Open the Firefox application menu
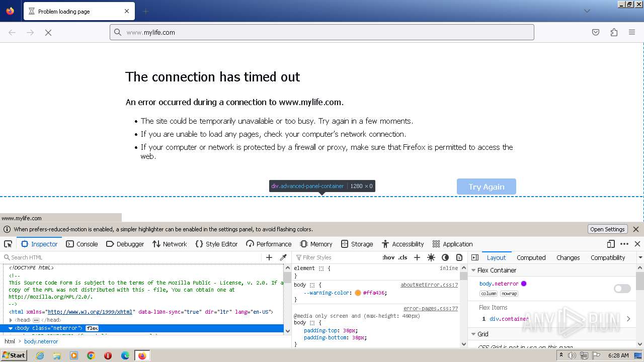The width and height of the screenshot is (644, 362). tap(632, 32)
